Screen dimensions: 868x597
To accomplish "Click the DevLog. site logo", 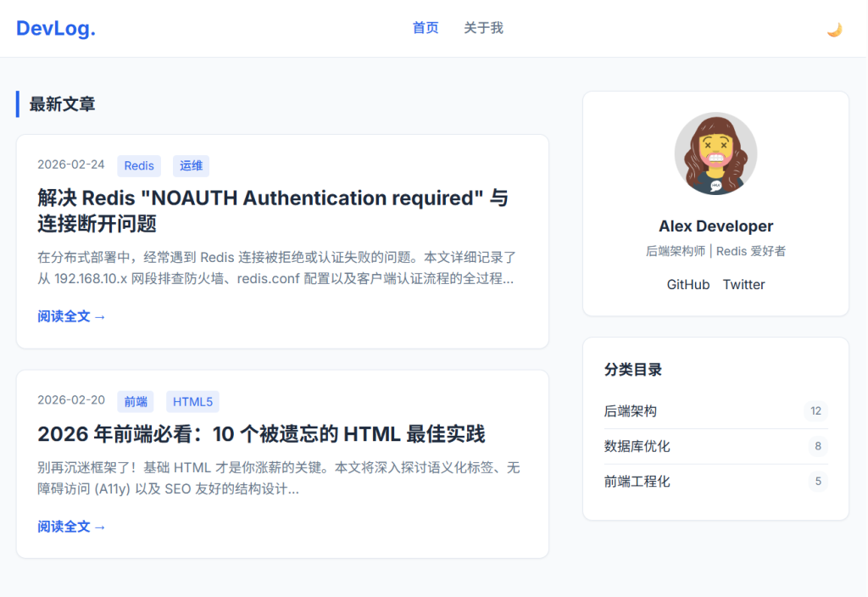I will (x=56, y=29).
